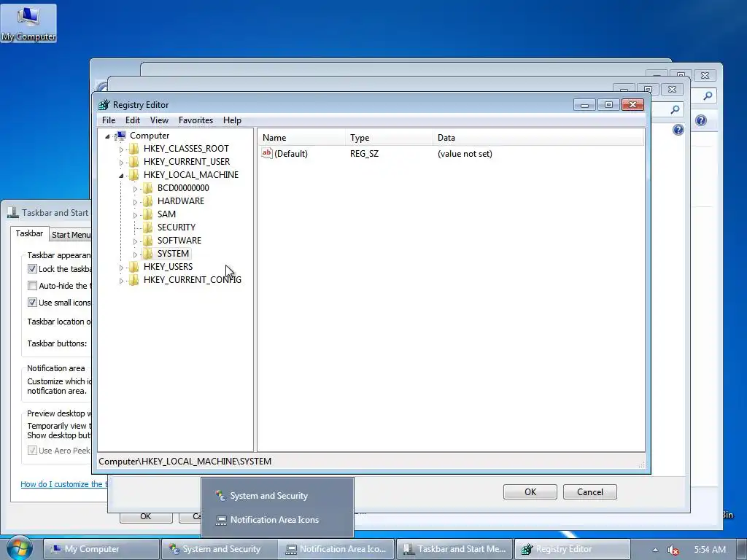
Task: Click Cancel in the Notification Area Icons window
Action: pyautogui.click(x=589, y=492)
